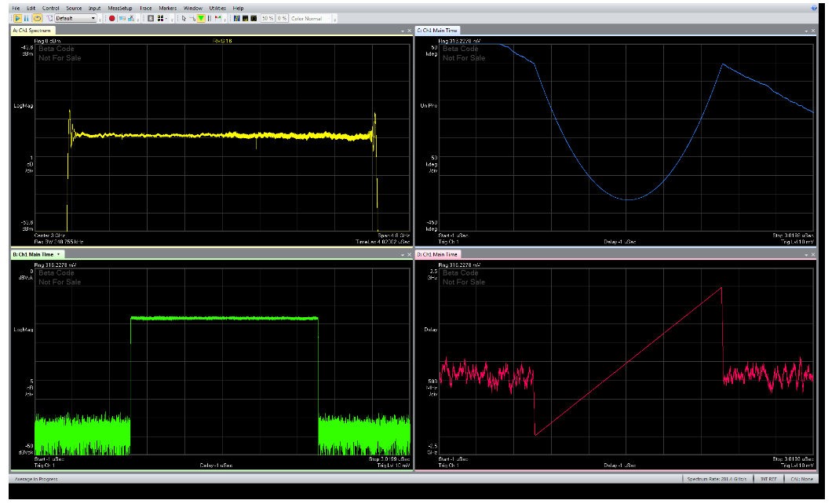
Task: Open the B: Ch1 Main Time trace dropdown
Action: coord(59,254)
